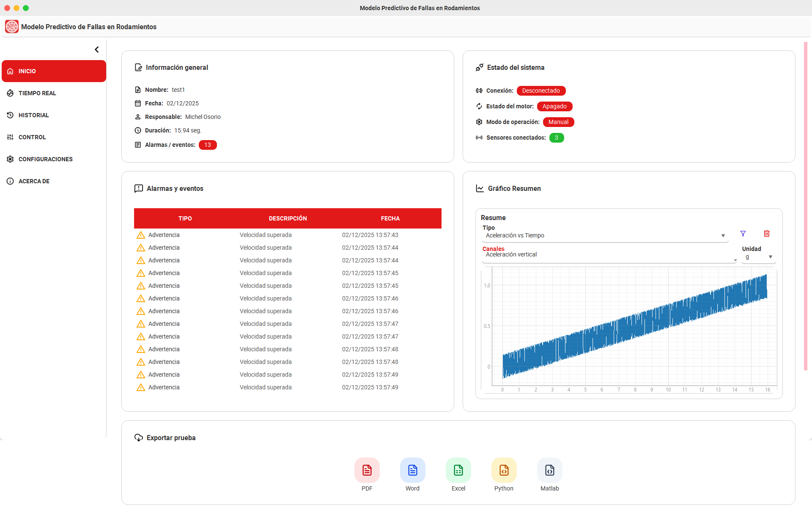This screenshot has width=812, height=518.
Task: Click the Alarmas / eventos count badge 13
Action: click(x=208, y=145)
